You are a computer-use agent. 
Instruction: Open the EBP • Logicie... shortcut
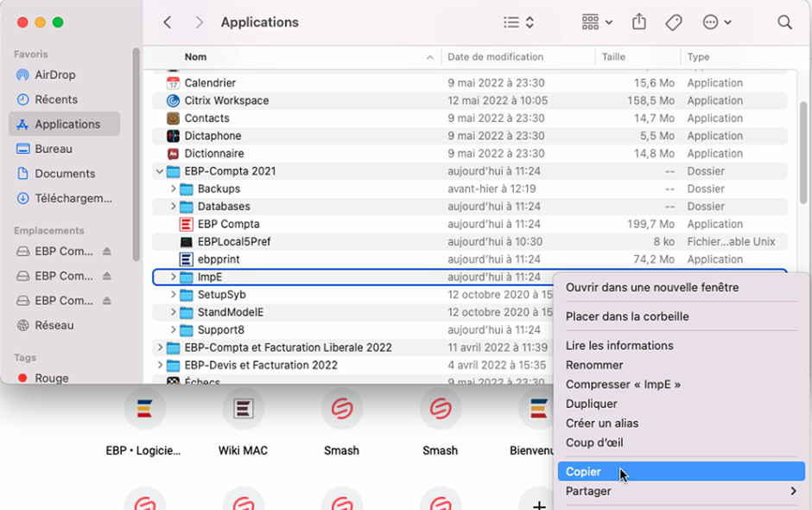coord(144,409)
